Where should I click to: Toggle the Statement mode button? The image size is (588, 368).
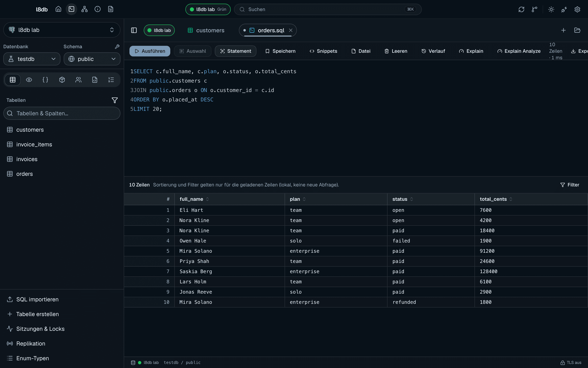point(235,51)
